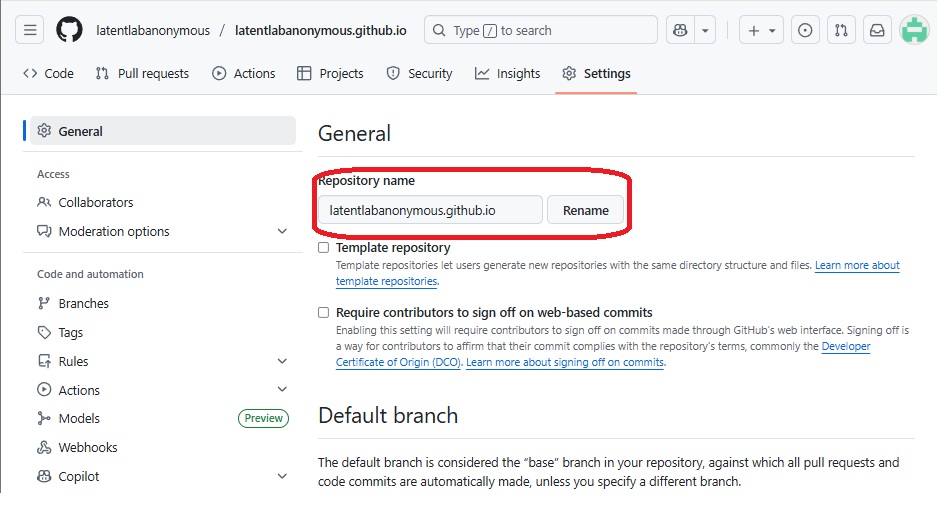
Task: Click the GitHub logo icon
Action: [69, 30]
